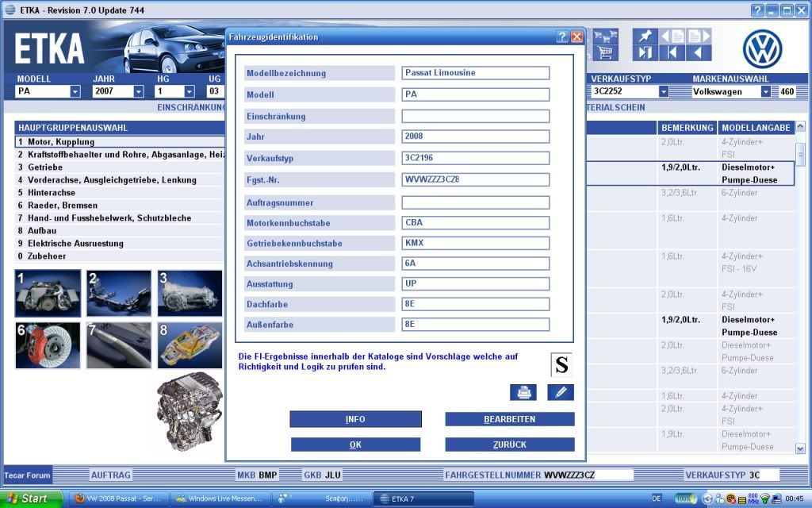Select gearbox thumbnail number 3
The width and height of the screenshot is (812, 508).
click(190, 294)
